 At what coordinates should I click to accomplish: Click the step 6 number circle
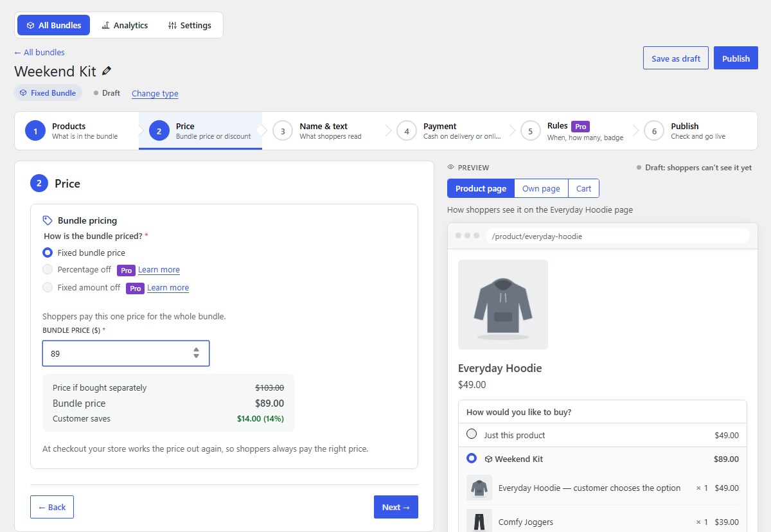654,131
